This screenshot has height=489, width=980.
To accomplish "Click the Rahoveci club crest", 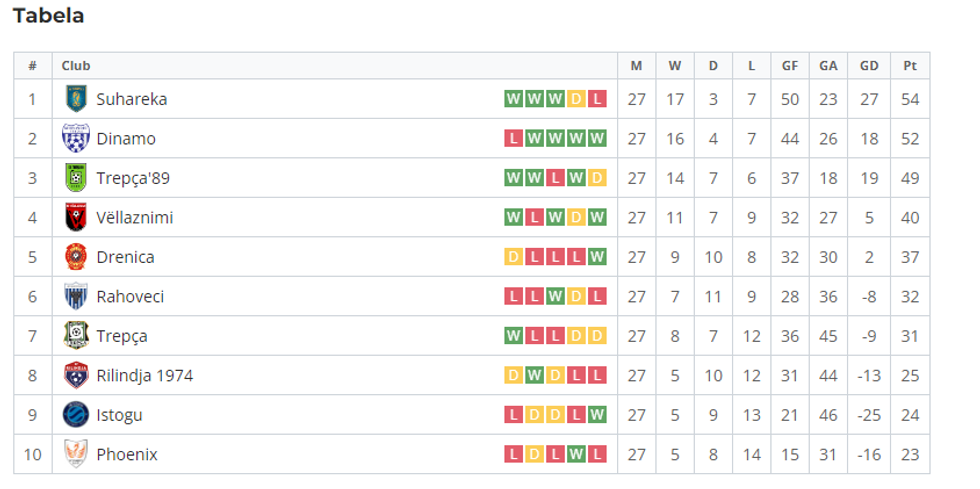I will coord(76,296).
